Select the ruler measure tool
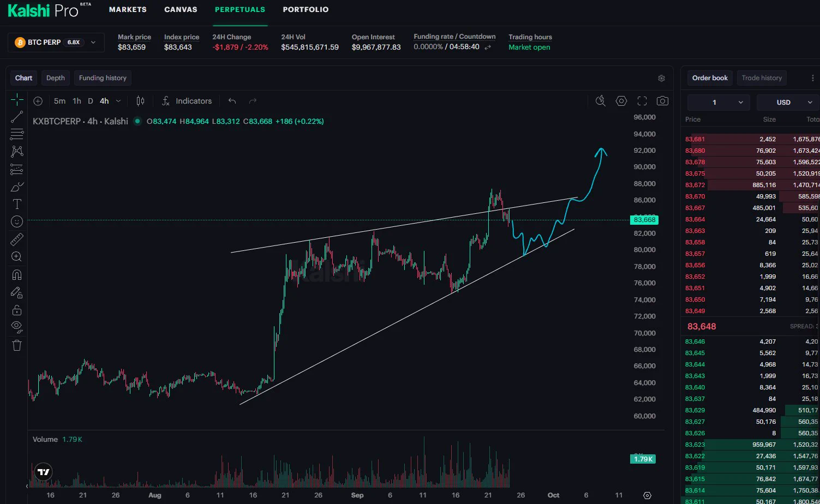Image resolution: width=820 pixels, height=504 pixels. (17, 239)
